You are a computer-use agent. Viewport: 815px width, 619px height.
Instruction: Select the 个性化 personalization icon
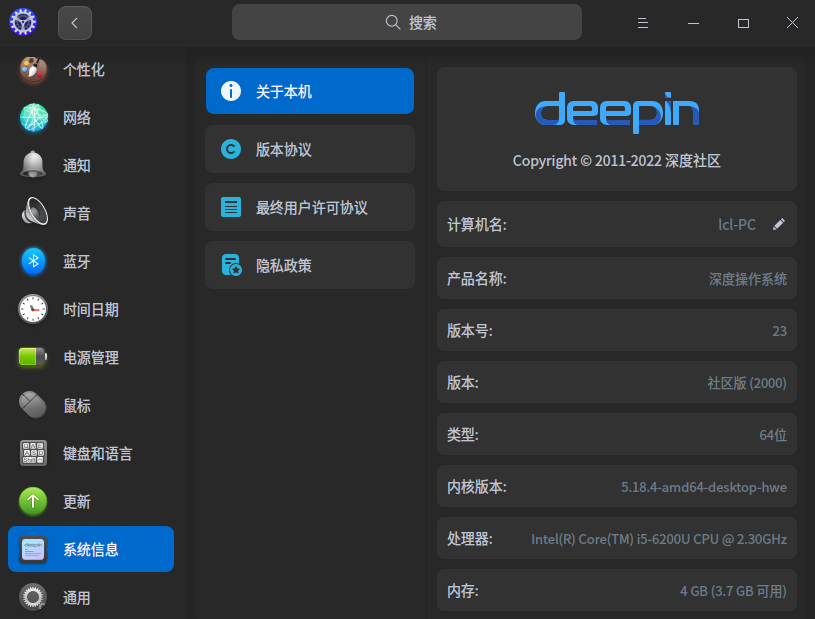[x=33, y=70]
